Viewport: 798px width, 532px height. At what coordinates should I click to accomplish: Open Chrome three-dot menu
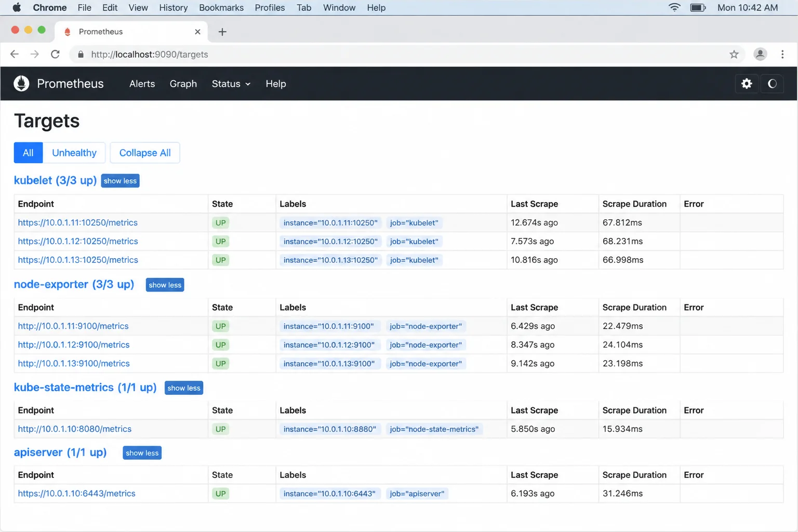(782, 54)
